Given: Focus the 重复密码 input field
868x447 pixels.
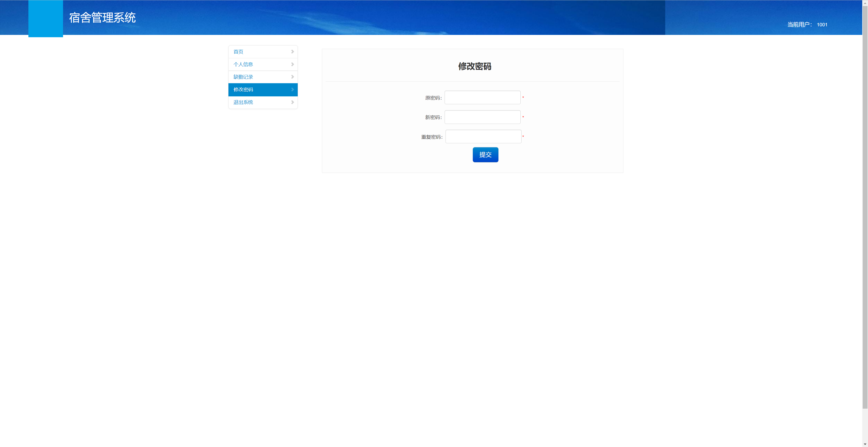Looking at the screenshot, I should coord(483,137).
